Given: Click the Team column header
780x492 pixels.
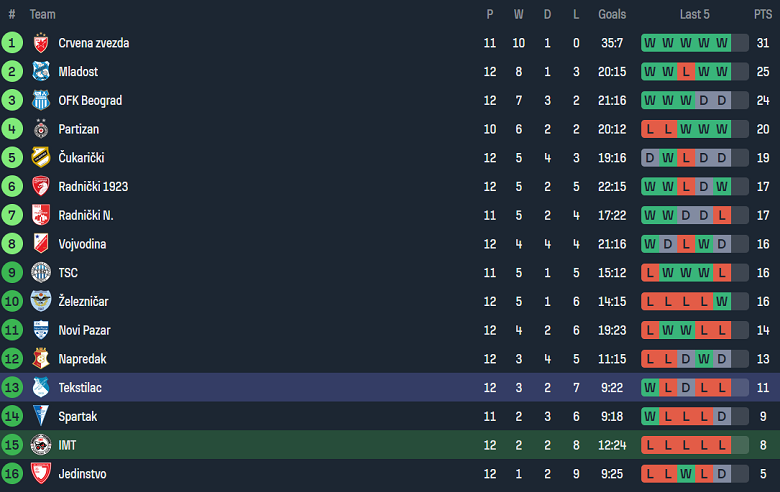Looking at the screenshot, I should [43, 14].
